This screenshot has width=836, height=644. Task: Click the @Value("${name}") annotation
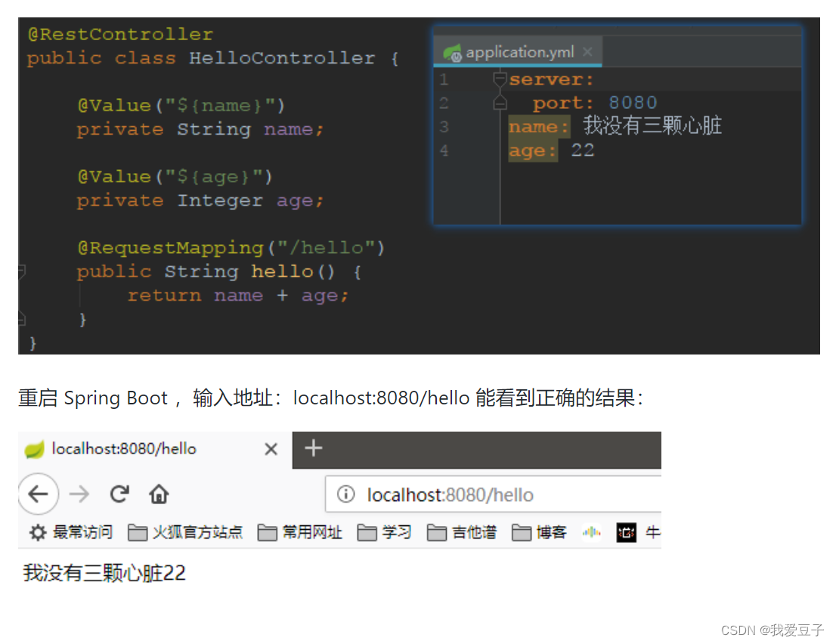[x=181, y=105]
